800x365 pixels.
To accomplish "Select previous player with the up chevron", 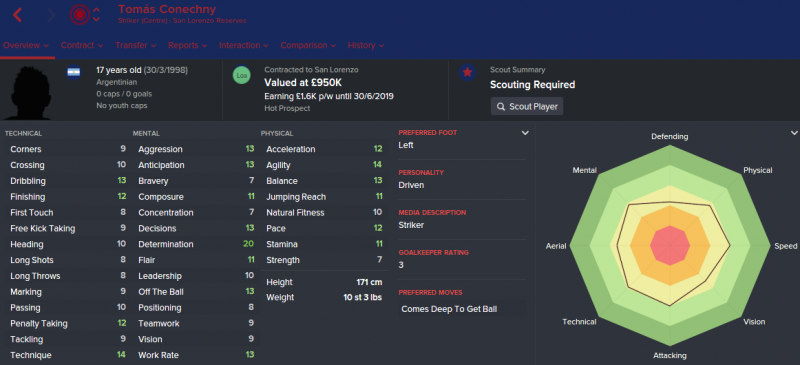I will 96,10.
